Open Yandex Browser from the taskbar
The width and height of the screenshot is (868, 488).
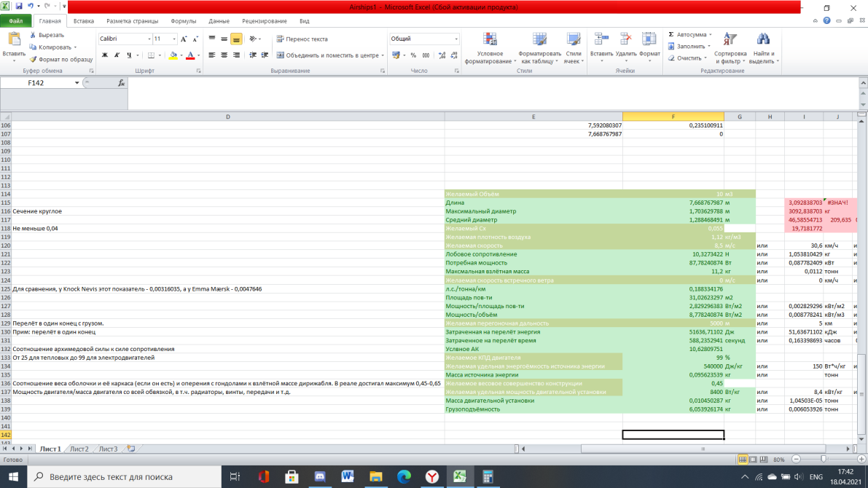coord(431,477)
